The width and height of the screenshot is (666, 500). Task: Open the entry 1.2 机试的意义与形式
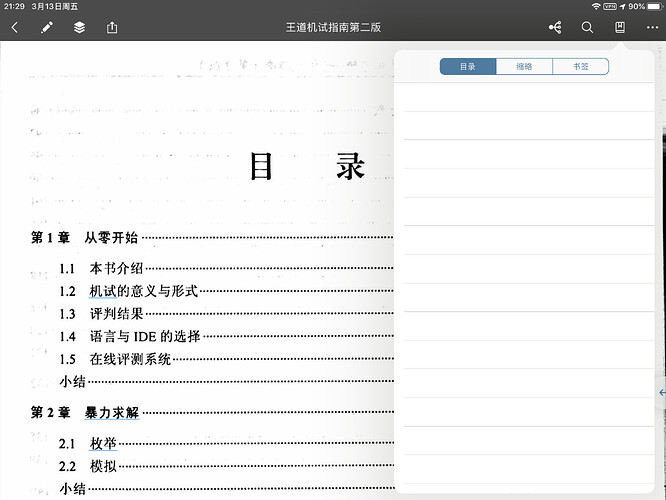(129, 291)
